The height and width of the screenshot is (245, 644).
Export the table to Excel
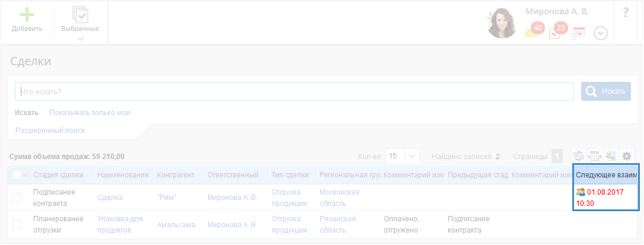[610, 156]
